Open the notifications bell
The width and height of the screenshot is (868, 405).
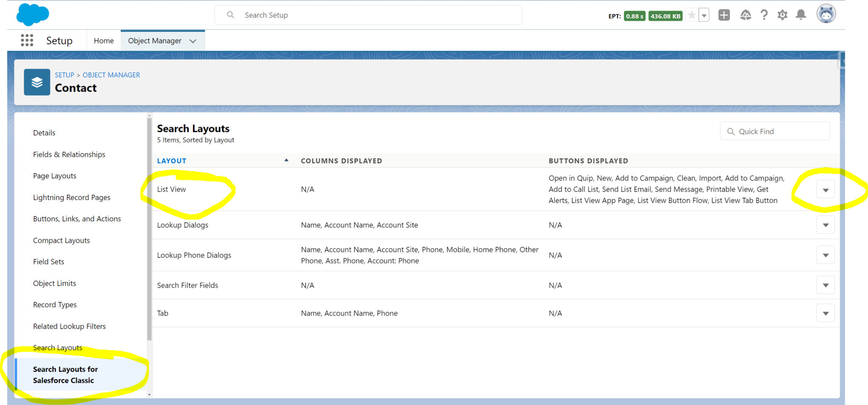point(801,15)
